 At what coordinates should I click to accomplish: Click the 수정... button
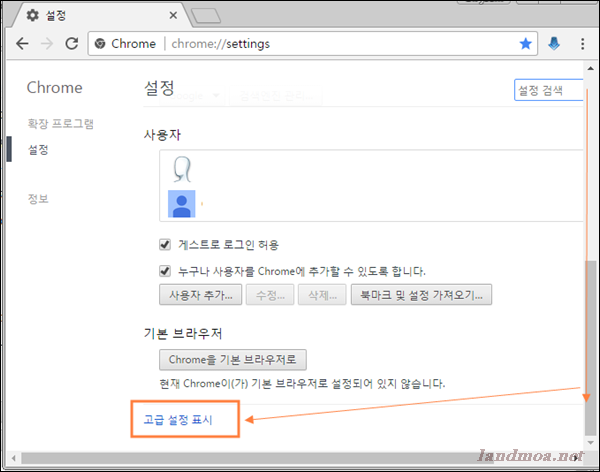point(270,294)
